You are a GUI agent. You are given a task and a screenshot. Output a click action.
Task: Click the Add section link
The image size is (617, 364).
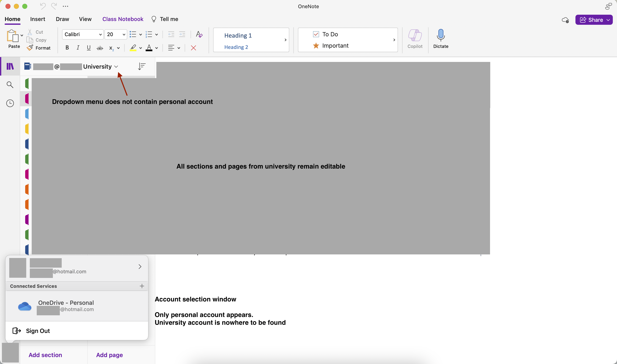(x=45, y=355)
